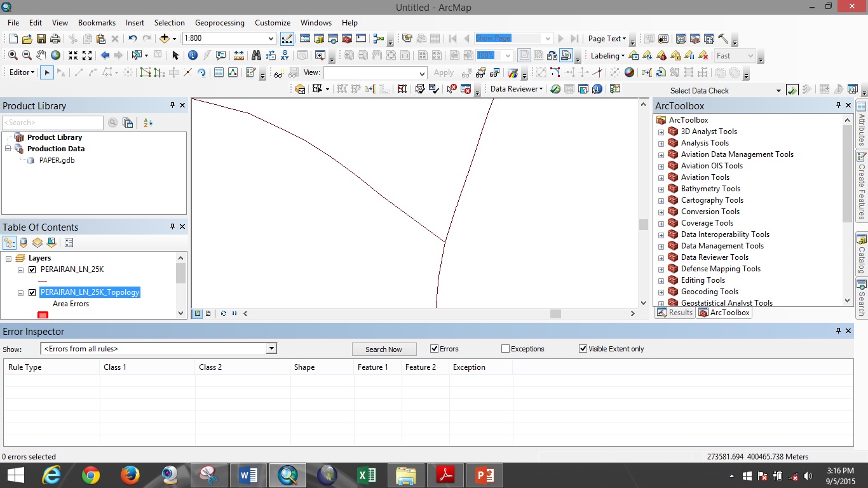Open the Go To XY tool
The image size is (868, 488).
coord(285,55)
